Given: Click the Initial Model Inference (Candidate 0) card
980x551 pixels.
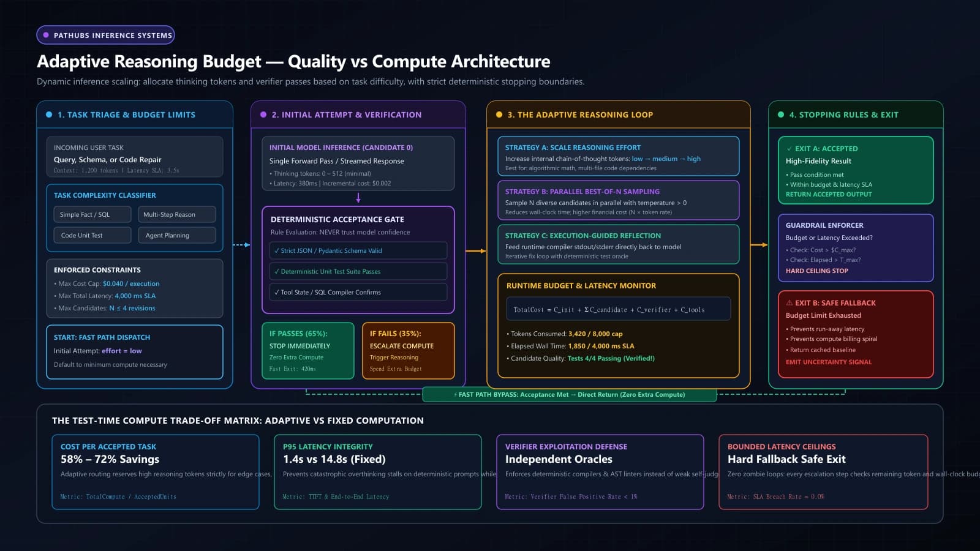Looking at the screenshot, I should (x=358, y=163).
